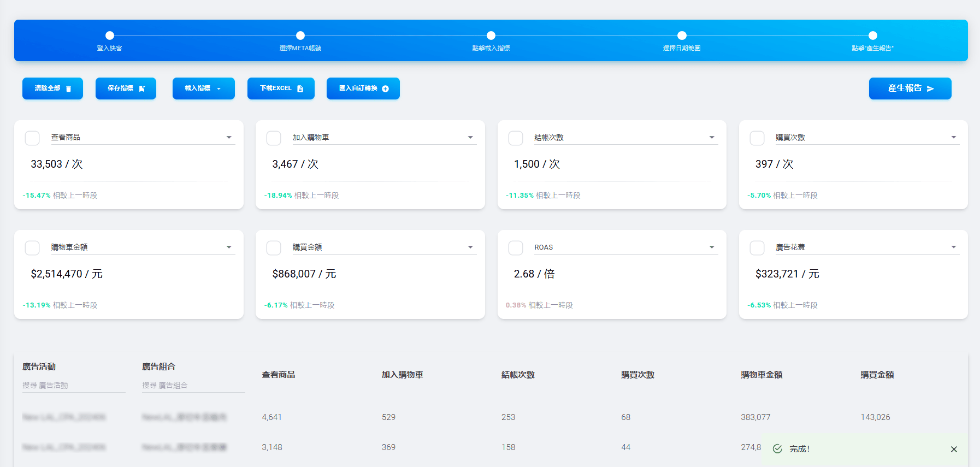980x467 pixels.
Task: Click the 購物車金額 column header
Action: coord(761,375)
